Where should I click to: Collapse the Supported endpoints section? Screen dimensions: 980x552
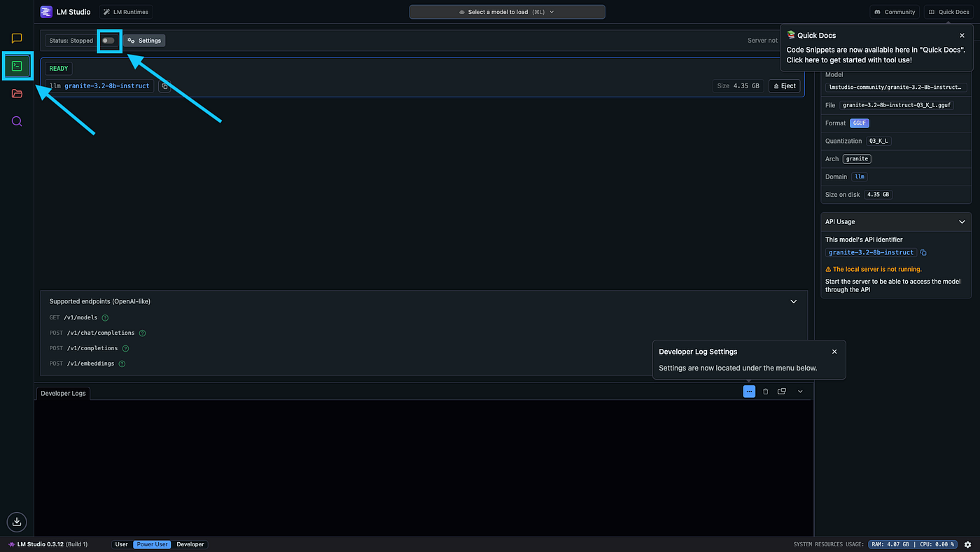(794, 302)
